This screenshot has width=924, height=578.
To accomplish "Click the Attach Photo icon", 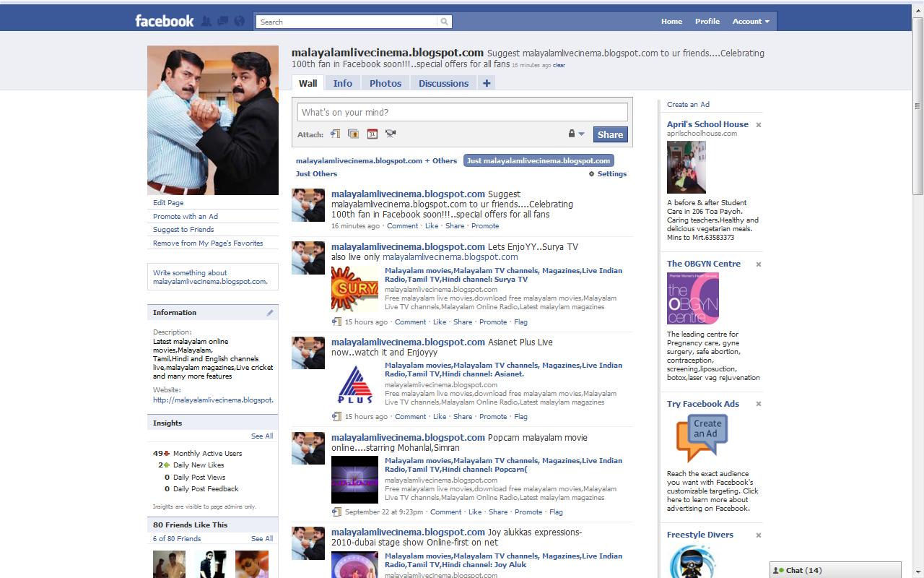I will pos(353,134).
